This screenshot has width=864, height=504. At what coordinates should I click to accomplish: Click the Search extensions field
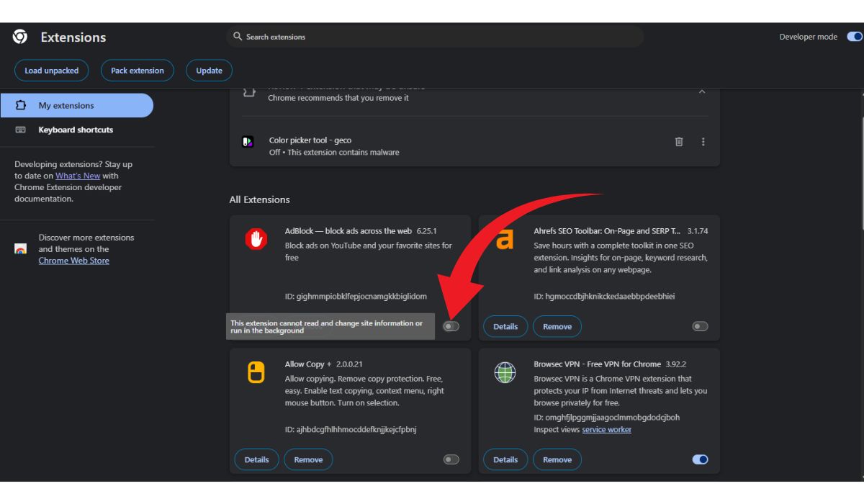pyautogui.click(x=435, y=37)
